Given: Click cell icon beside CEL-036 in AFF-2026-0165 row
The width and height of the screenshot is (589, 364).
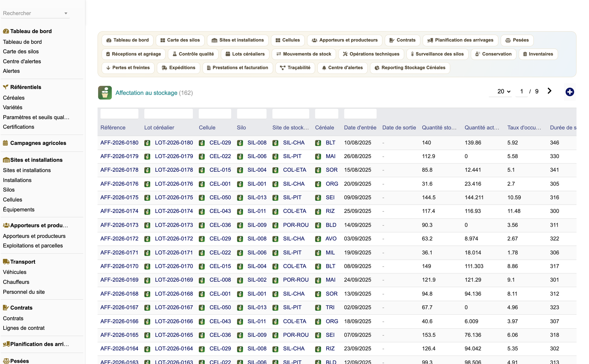Looking at the screenshot, I should coord(202,335).
